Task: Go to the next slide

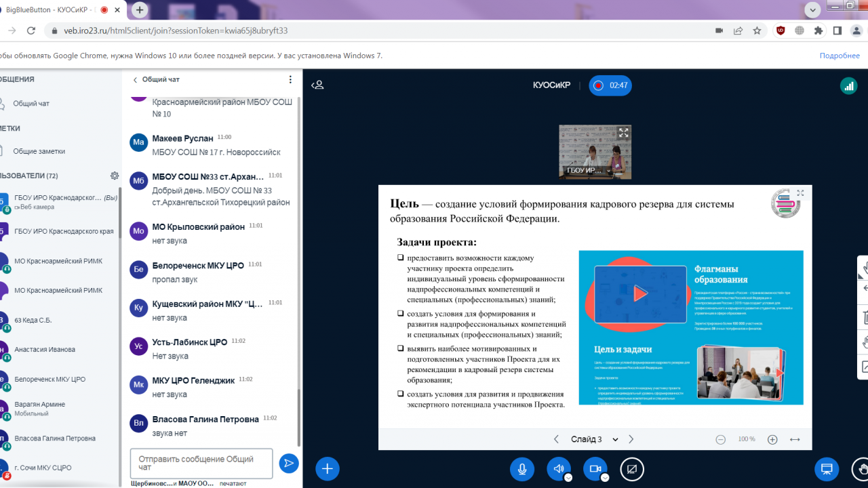Action: pos(631,439)
